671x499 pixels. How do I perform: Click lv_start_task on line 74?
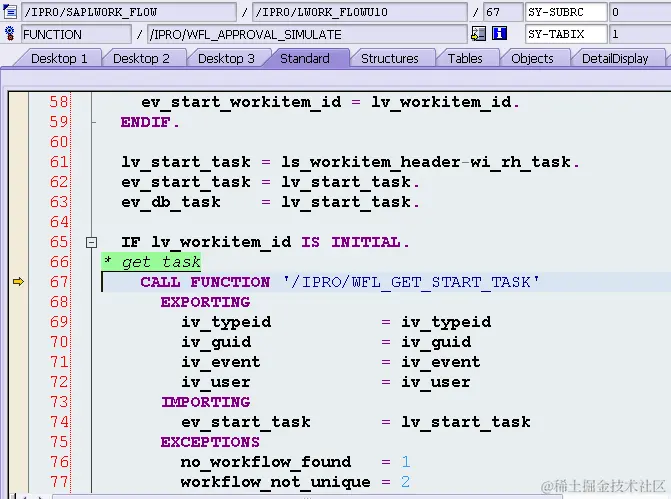pyautogui.click(x=466, y=422)
